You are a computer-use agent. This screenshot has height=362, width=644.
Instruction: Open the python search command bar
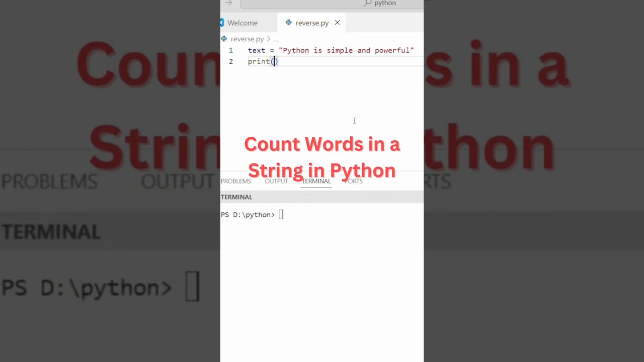(x=332, y=4)
